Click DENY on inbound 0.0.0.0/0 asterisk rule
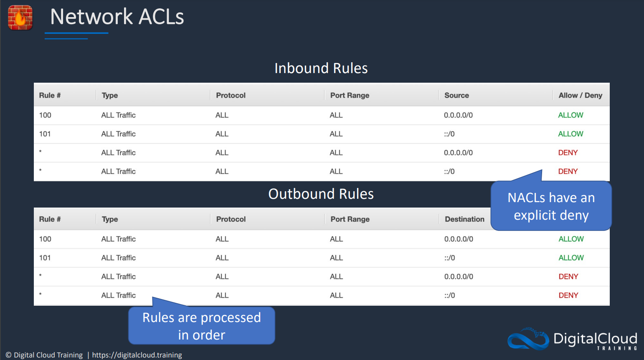644x360 pixels. pyautogui.click(x=568, y=153)
